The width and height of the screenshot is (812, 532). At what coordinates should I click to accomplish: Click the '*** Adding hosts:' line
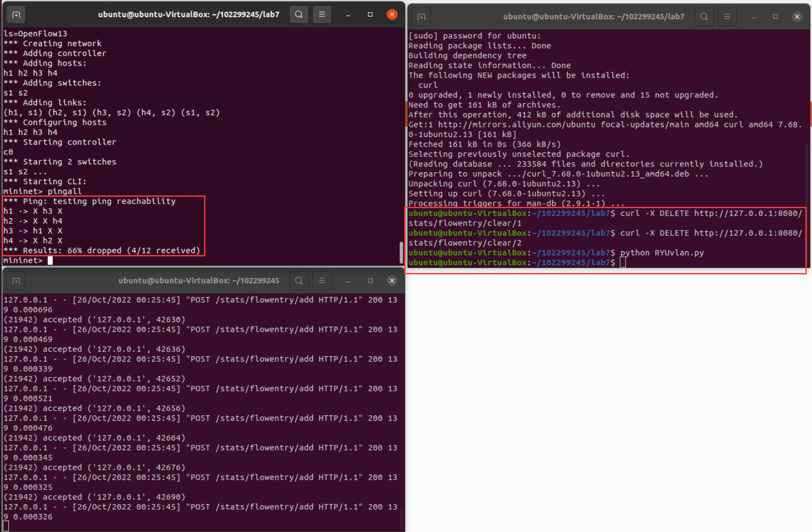coord(45,63)
